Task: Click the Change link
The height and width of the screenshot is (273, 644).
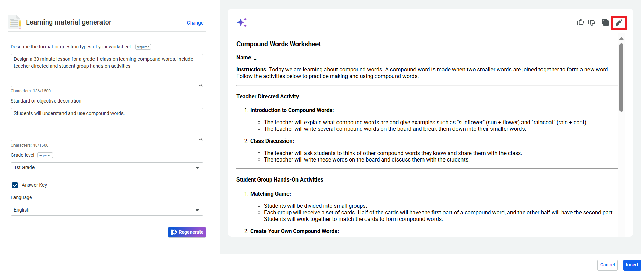Action: pyautogui.click(x=195, y=23)
